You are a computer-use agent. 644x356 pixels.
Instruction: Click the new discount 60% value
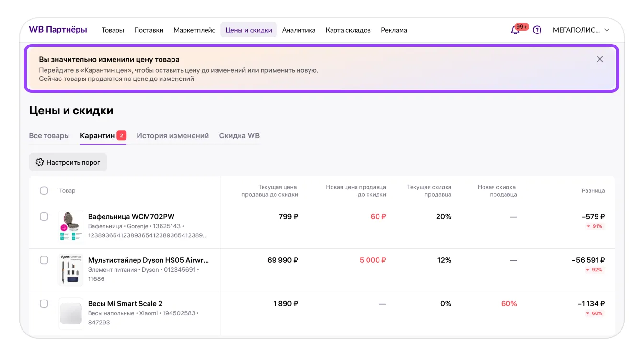(509, 304)
